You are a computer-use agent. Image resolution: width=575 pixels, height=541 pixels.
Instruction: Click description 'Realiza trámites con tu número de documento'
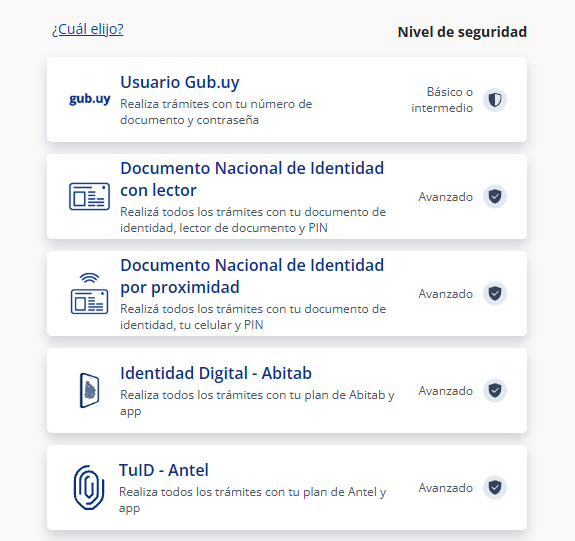click(x=216, y=112)
